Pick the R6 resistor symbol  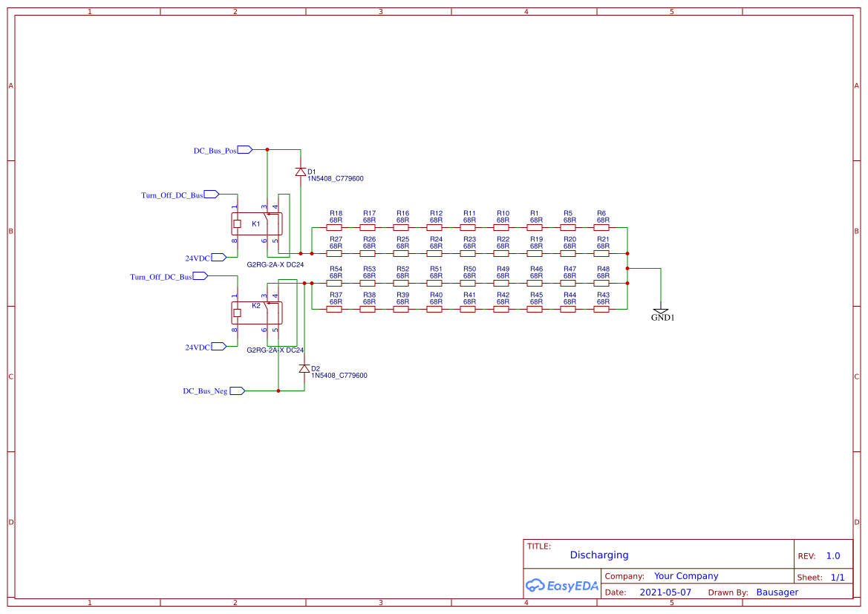(x=602, y=228)
